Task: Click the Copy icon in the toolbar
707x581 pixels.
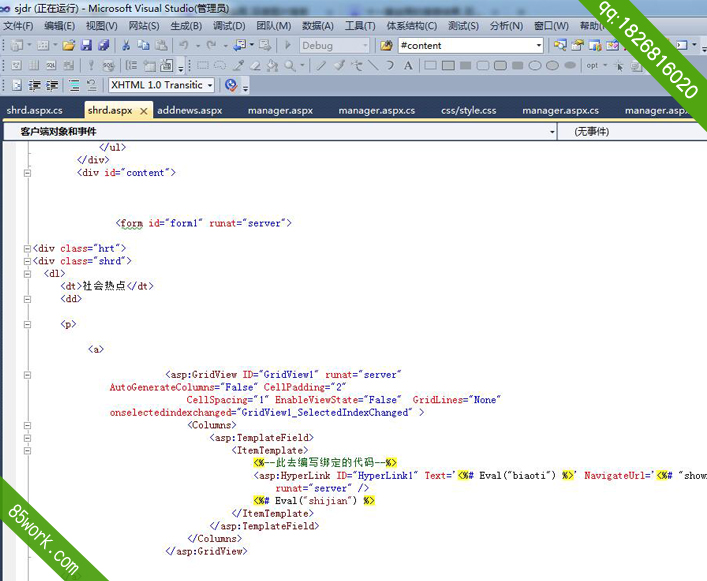Action: pyautogui.click(x=143, y=45)
